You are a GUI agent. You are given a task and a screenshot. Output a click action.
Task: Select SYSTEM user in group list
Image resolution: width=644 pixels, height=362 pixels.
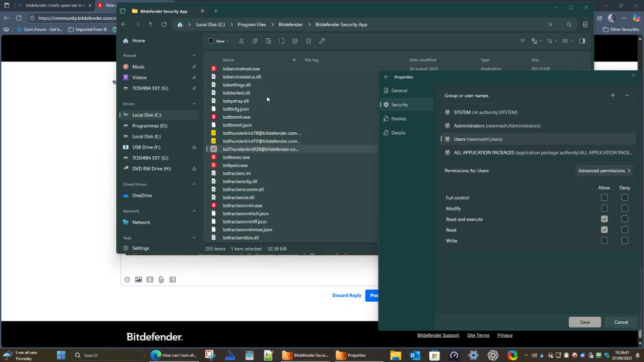pyautogui.click(x=538, y=112)
